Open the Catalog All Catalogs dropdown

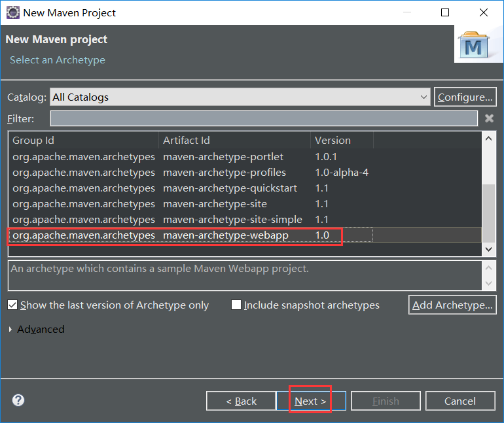tap(240, 97)
